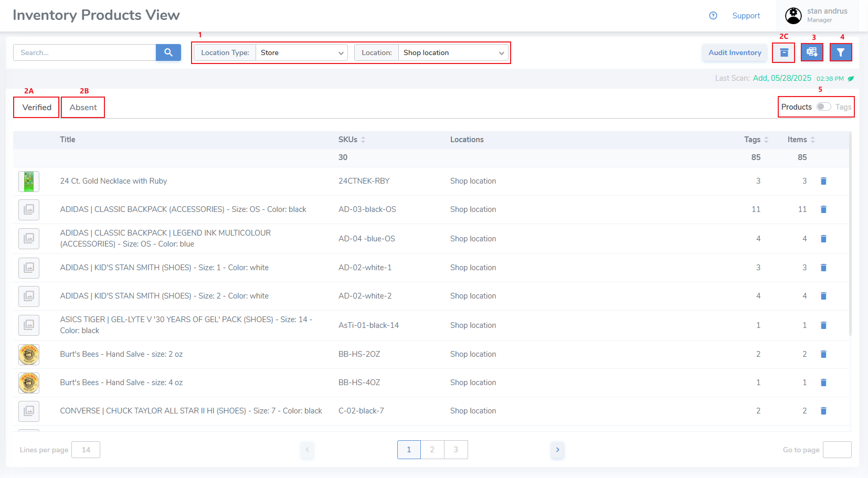Image resolution: width=868 pixels, height=478 pixels.
Task: Click the Audit Inventory button
Action: tap(735, 52)
